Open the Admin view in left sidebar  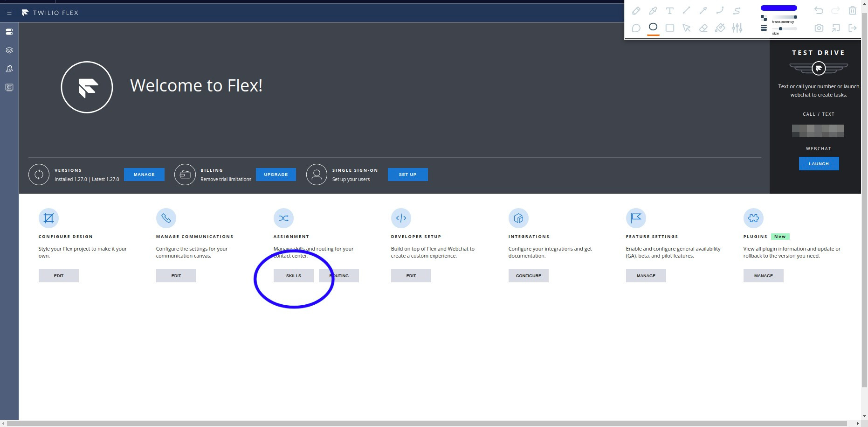coord(9,32)
